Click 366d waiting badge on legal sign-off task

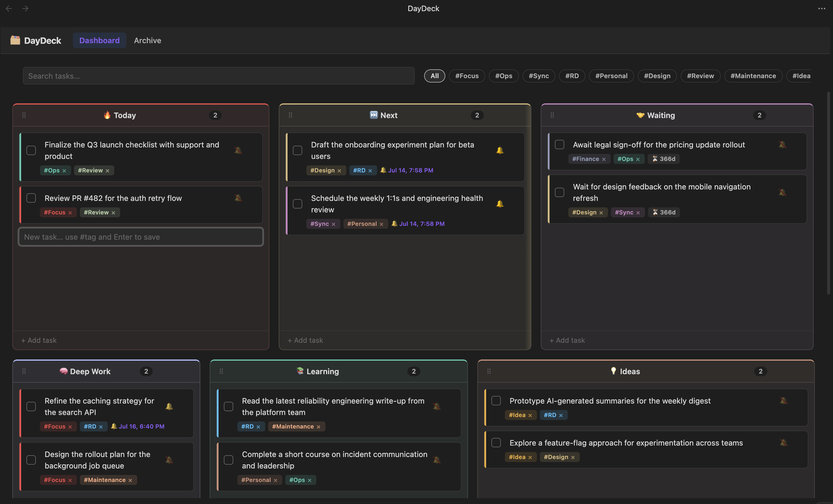[x=664, y=159]
